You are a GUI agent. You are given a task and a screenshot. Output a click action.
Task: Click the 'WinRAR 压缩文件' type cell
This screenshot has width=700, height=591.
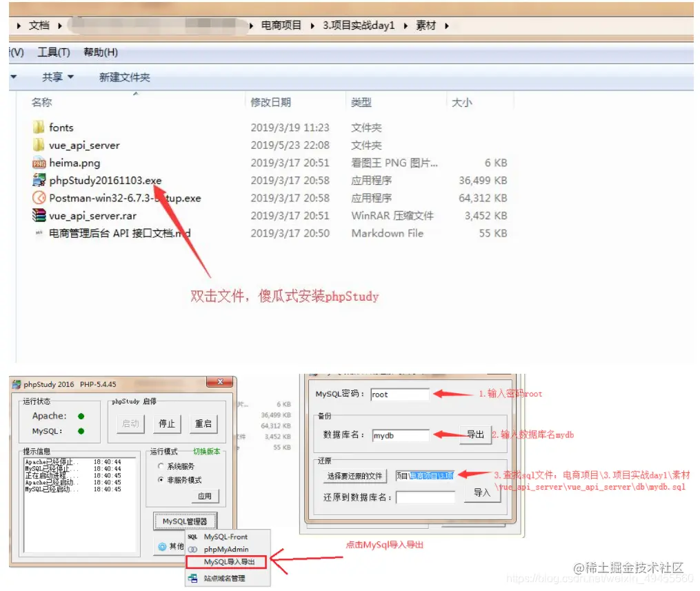[392, 216]
